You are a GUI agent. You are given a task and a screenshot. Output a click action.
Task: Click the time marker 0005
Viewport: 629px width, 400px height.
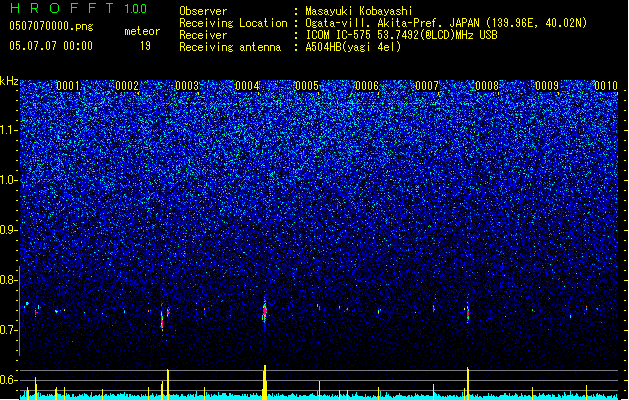coord(307,86)
